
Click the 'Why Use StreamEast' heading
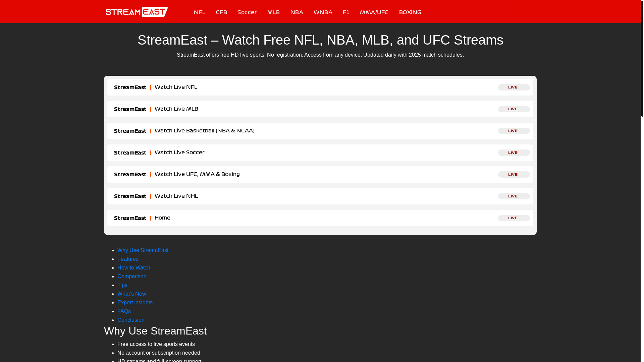(x=155, y=331)
